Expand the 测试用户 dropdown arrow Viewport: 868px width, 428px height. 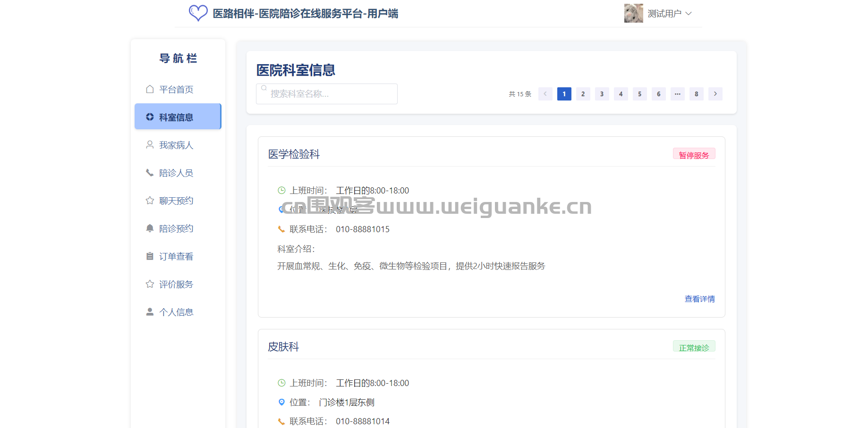pos(689,14)
